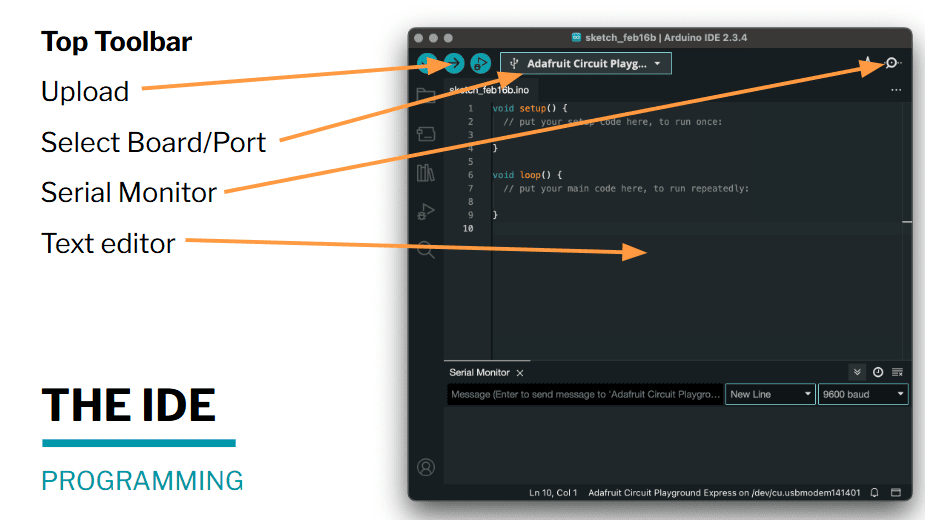The height and width of the screenshot is (520, 925).
Task: Open the Sketchbook folder in sidebar
Action: pyautogui.click(x=426, y=95)
